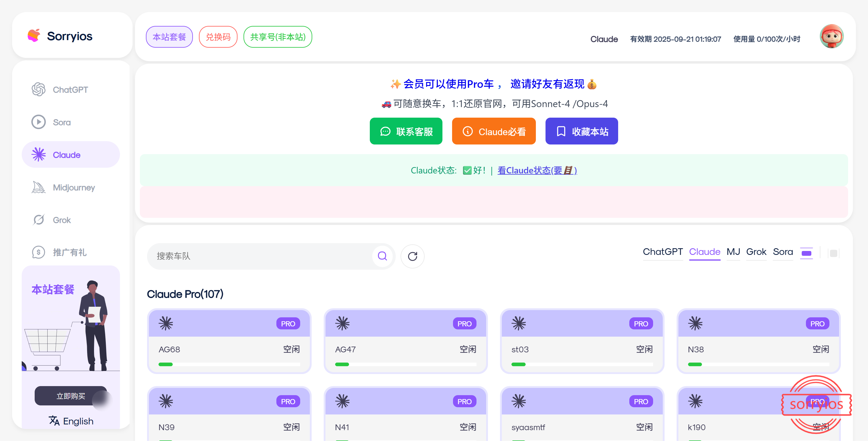Click the refresh list icon
The height and width of the screenshot is (441, 868).
(x=412, y=256)
